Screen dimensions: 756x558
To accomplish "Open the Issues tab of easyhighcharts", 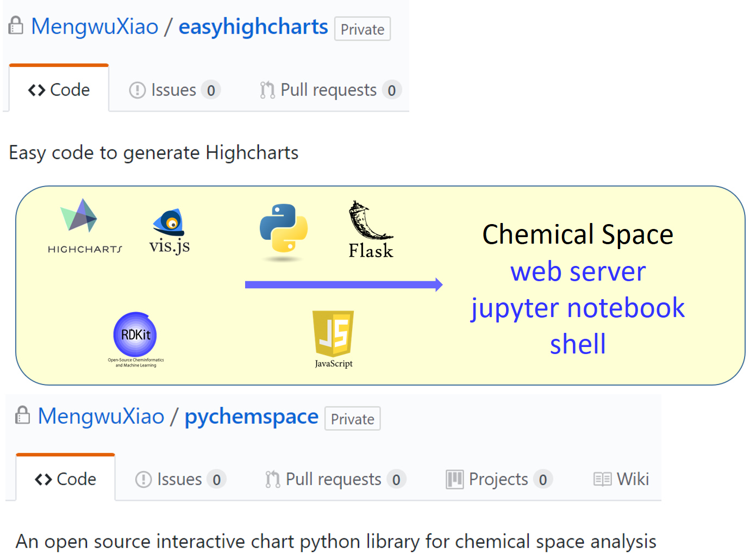I will 173,90.
